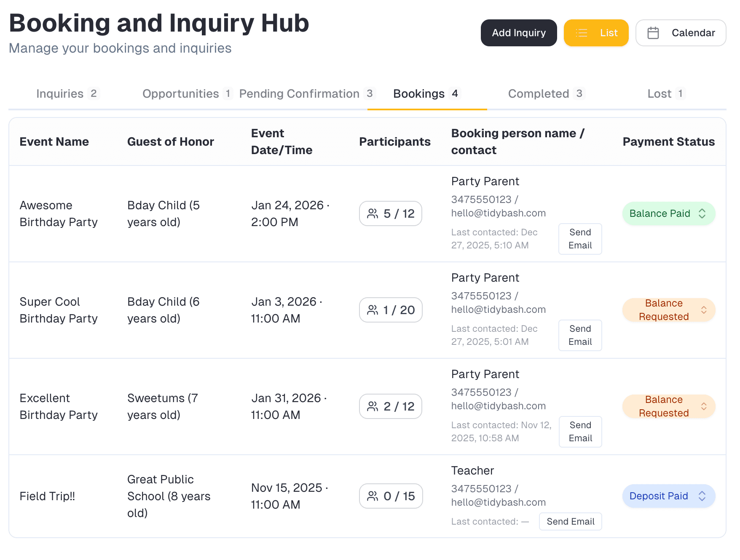Send Email for the Field Trip booking
Image resolution: width=740 pixels, height=560 pixels.
(x=570, y=521)
